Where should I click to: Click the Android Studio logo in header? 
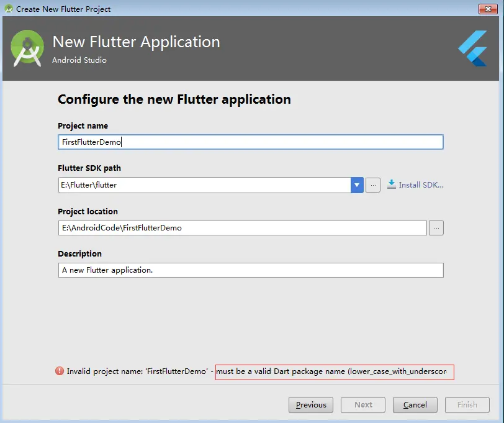coord(27,48)
